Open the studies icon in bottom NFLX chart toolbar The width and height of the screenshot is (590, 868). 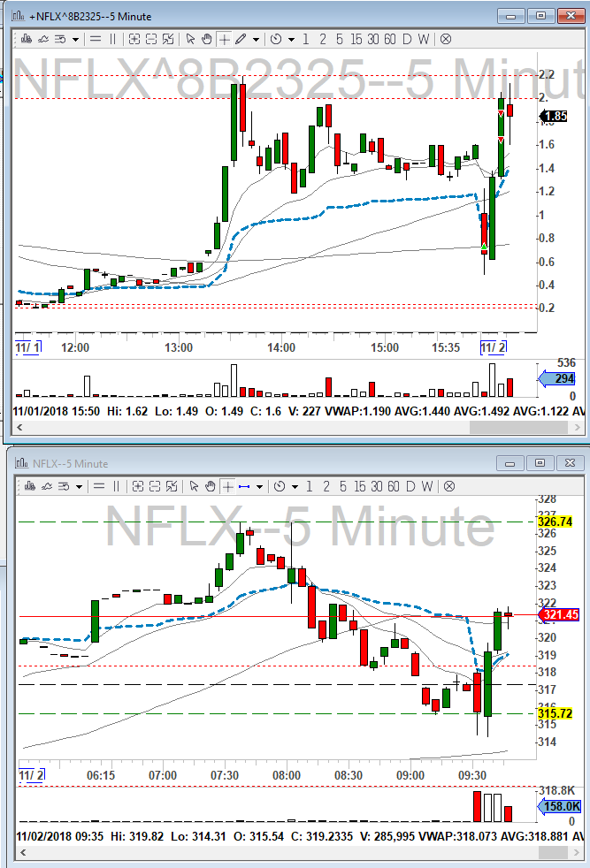point(47,486)
